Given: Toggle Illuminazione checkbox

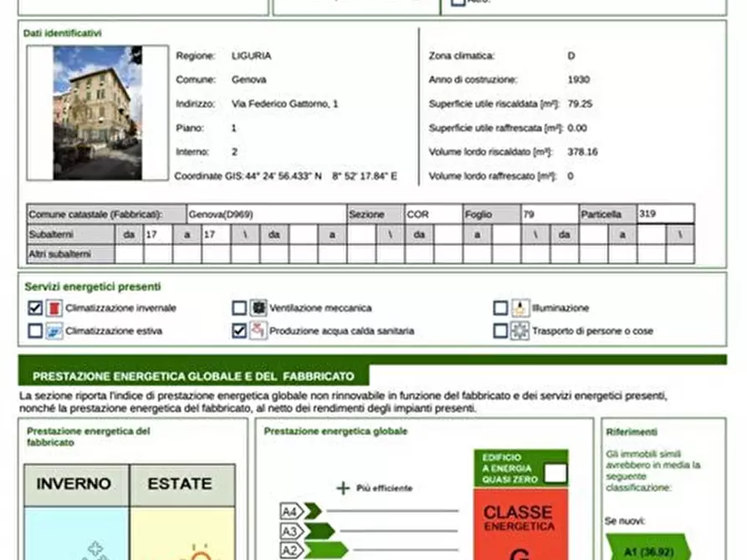Looking at the screenshot, I should pyautogui.click(x=501, y=308).
